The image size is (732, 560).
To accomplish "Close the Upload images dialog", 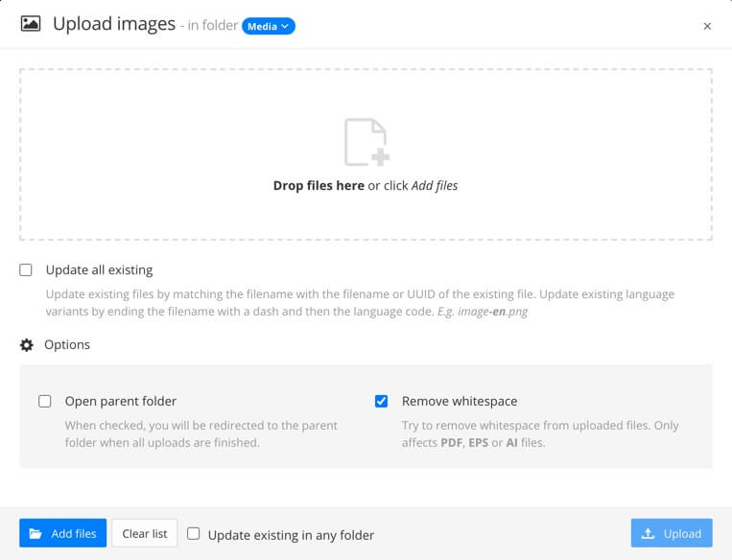I will pos(707,26).
